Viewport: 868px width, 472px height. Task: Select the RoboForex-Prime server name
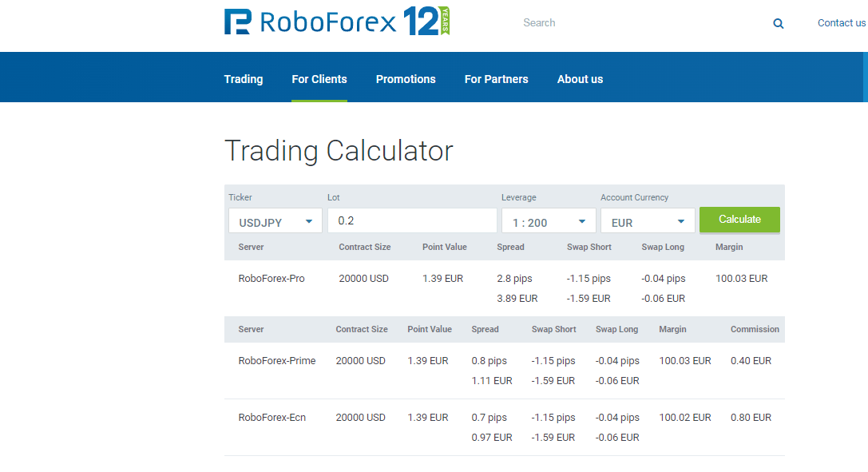(x=277, y=361)
